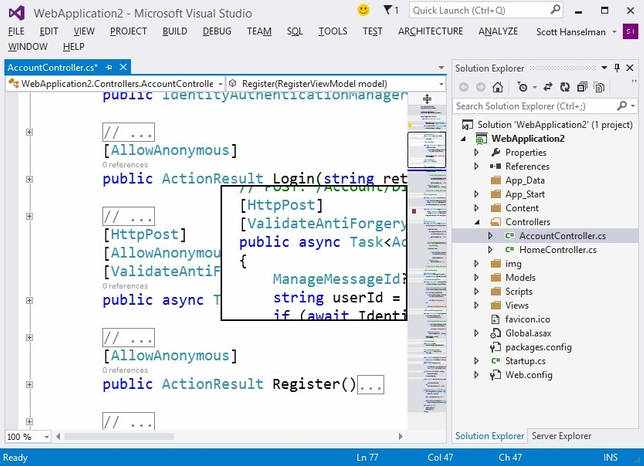Open the TOOLS menu

333,31
